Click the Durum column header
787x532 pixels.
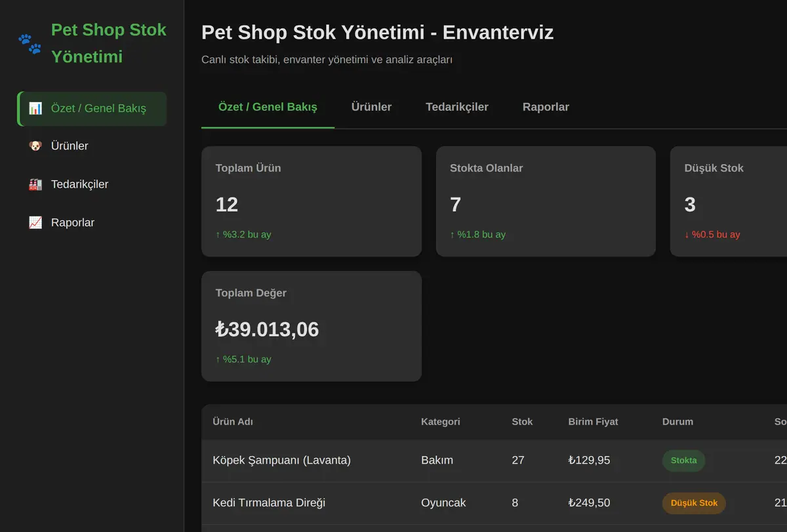677,422
